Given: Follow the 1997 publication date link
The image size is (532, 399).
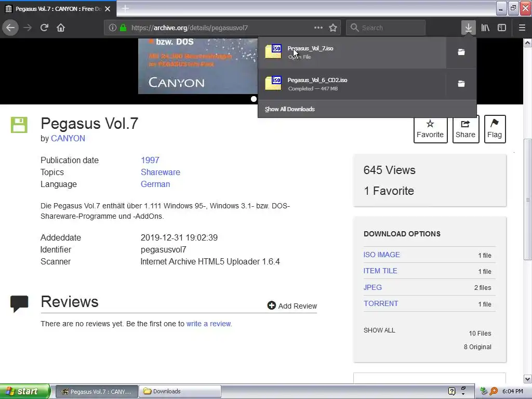Looking at the screenshot, I should [x=150, y=160].
